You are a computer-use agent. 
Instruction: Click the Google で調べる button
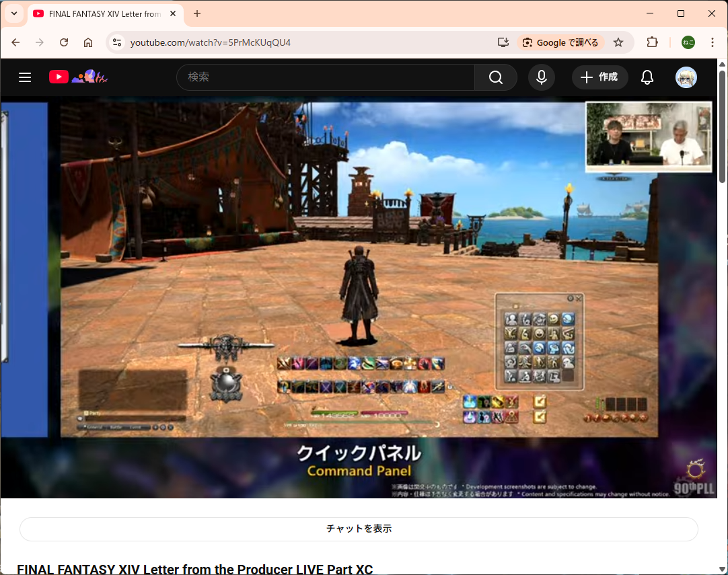click(560, 42)
